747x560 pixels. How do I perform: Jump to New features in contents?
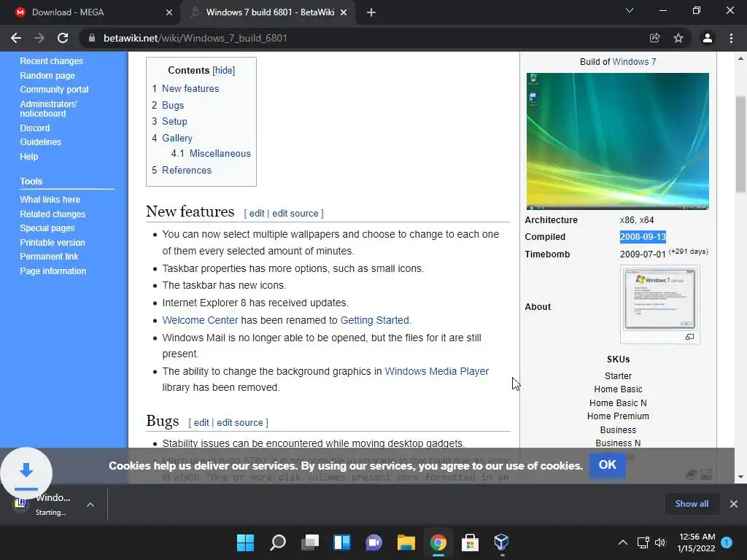[x=190, y=88]
